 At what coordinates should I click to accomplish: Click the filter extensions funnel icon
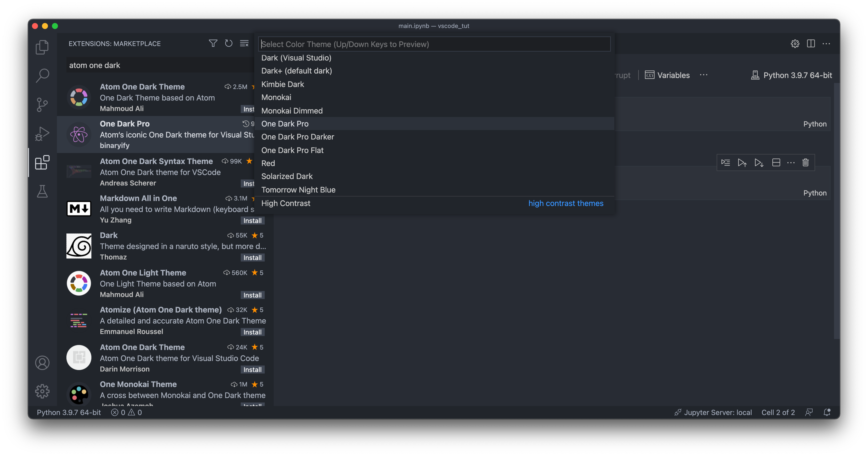coord(213,43)
